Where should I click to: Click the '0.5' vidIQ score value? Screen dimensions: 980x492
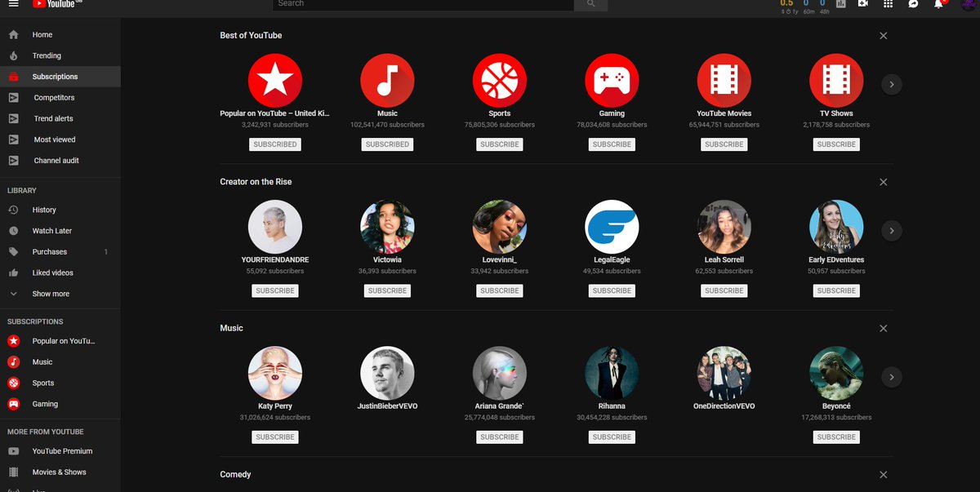coord(786,3)
